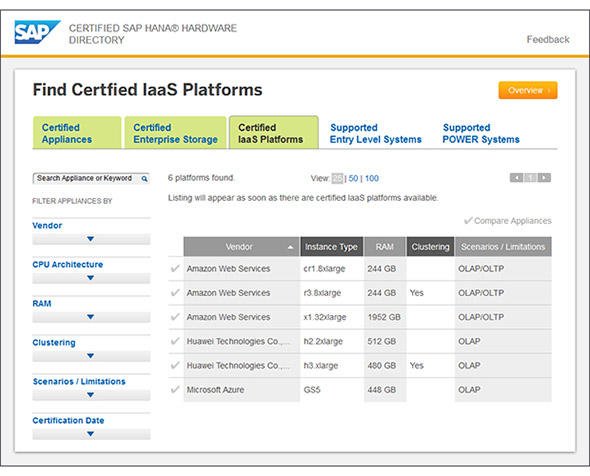Sort by Clustering column header
Screen dimensions: 590x476
(430, 247)
